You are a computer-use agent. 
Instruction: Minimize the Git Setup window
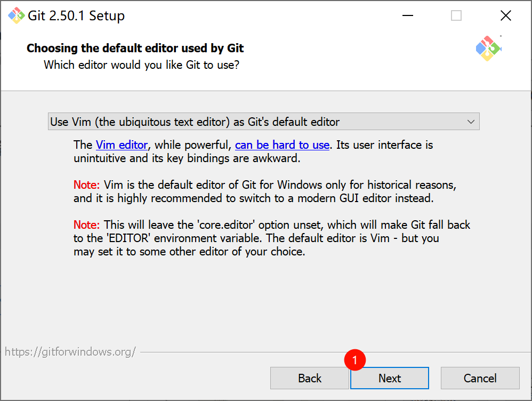pyautogui.click(x=408, y=15)
